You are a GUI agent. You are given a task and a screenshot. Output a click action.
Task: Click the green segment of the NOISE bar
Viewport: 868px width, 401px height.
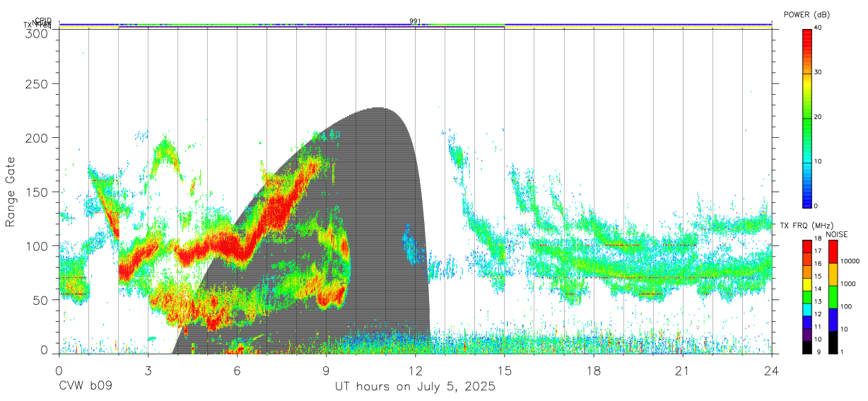coord(833,297)
